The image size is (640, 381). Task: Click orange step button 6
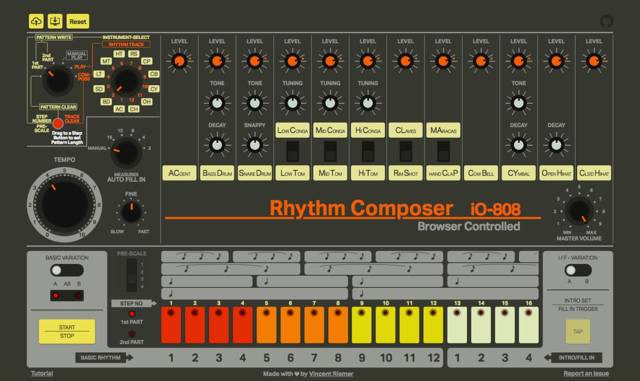pyautogui.click(x=290, y=325)
